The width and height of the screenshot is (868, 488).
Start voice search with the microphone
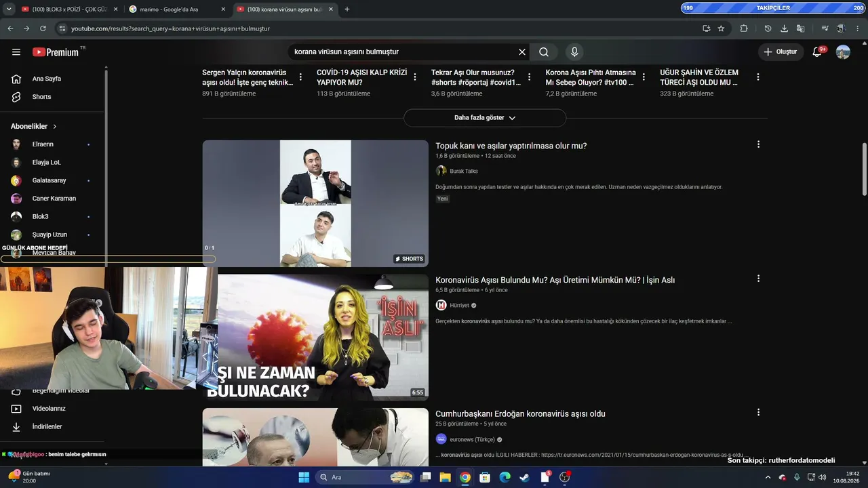[574, 52]
